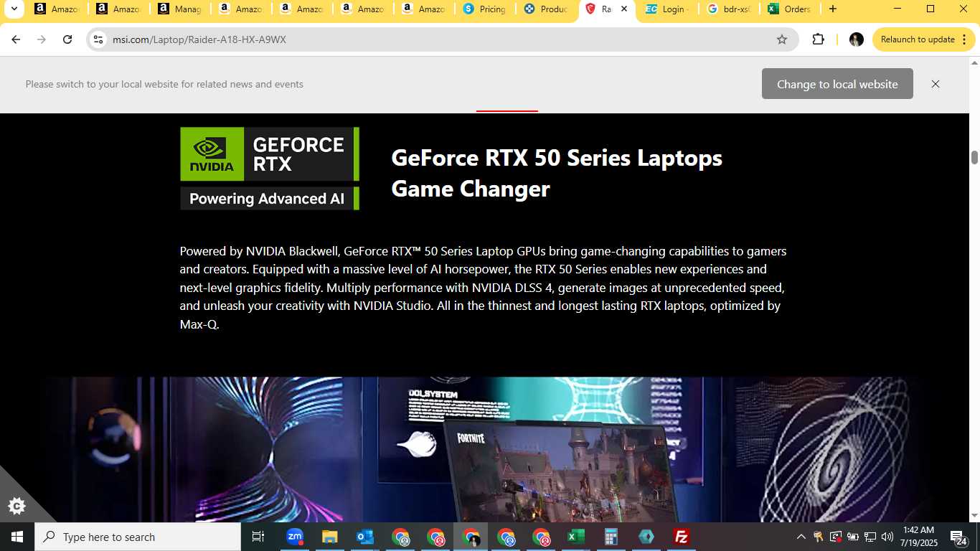Switch to the Produc tab
This screenshot has width=980, height=551.
pos(547,9)
